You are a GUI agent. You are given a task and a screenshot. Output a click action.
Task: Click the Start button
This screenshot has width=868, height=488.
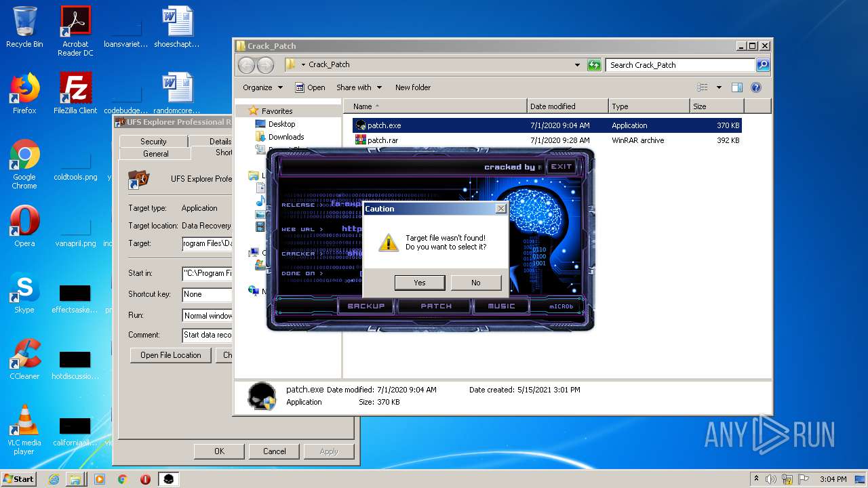(x=18, y=479)
